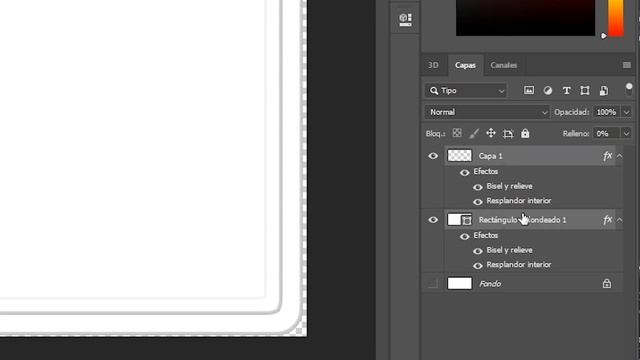Click the Opacidad label
Screen dimensions: 640x360
point(571,112)
